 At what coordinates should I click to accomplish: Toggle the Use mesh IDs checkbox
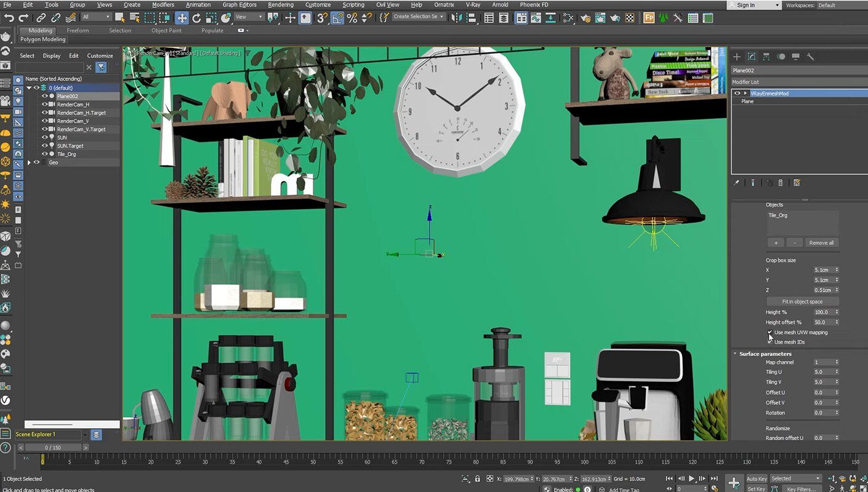coord(770,342)
